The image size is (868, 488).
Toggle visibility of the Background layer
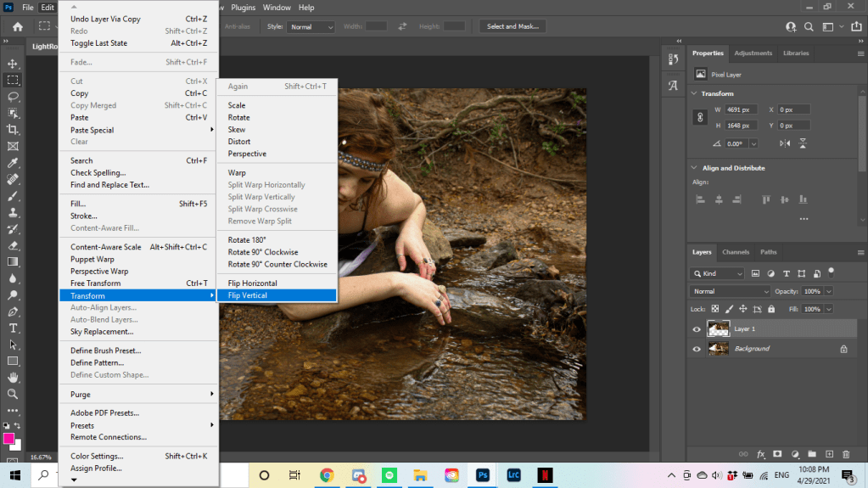[697, 349]
